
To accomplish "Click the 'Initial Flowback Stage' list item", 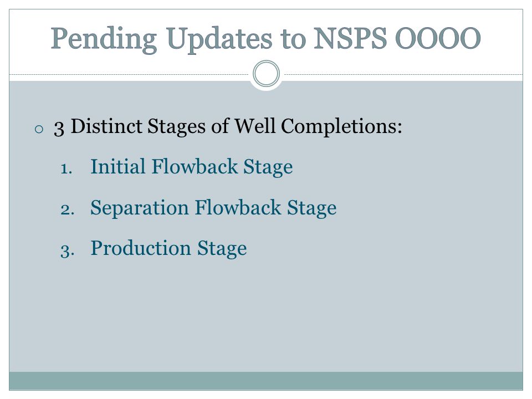I will pyautogui.click(x=191, y=167).
